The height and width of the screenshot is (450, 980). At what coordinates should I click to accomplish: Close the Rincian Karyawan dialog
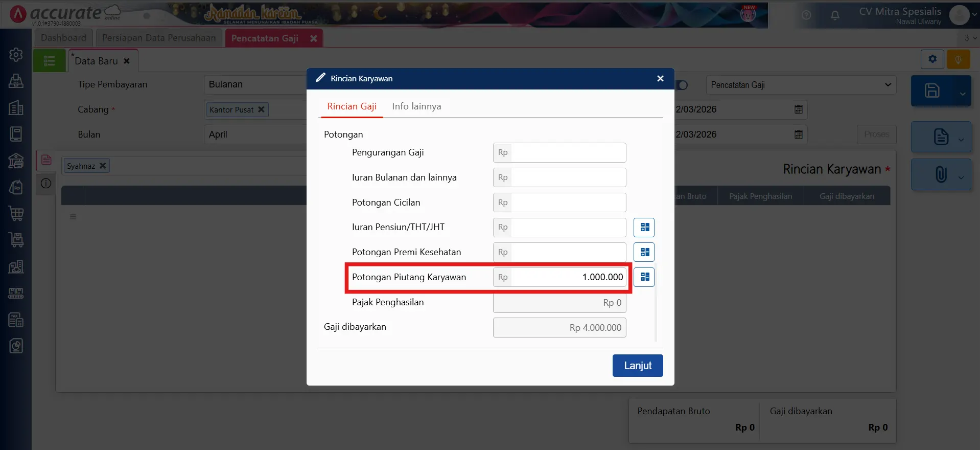pos(660,79)
